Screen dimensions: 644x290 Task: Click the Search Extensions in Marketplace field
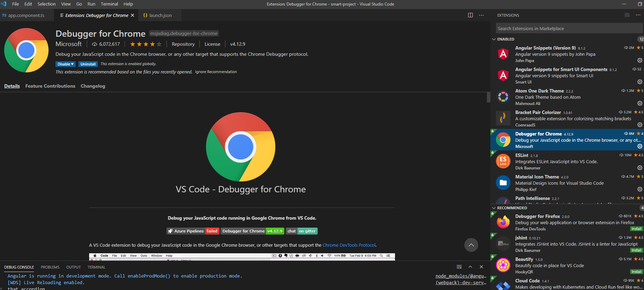(x=569, y=28)
